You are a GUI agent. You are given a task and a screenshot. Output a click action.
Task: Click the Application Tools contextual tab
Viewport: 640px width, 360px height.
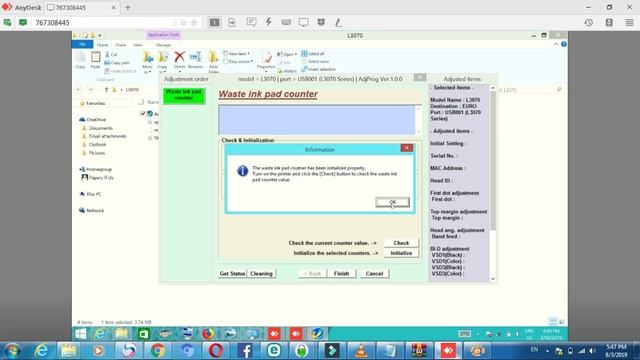coord(163,35)
